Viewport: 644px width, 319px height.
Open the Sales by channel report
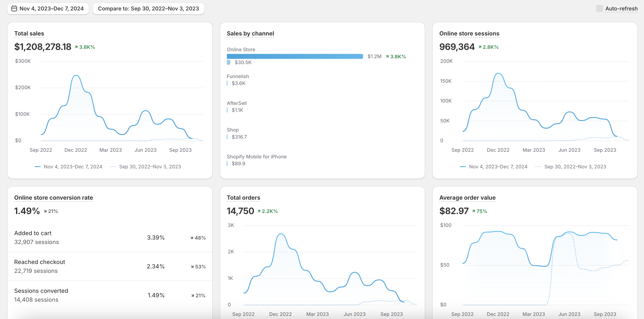click(x=250, y=33)
